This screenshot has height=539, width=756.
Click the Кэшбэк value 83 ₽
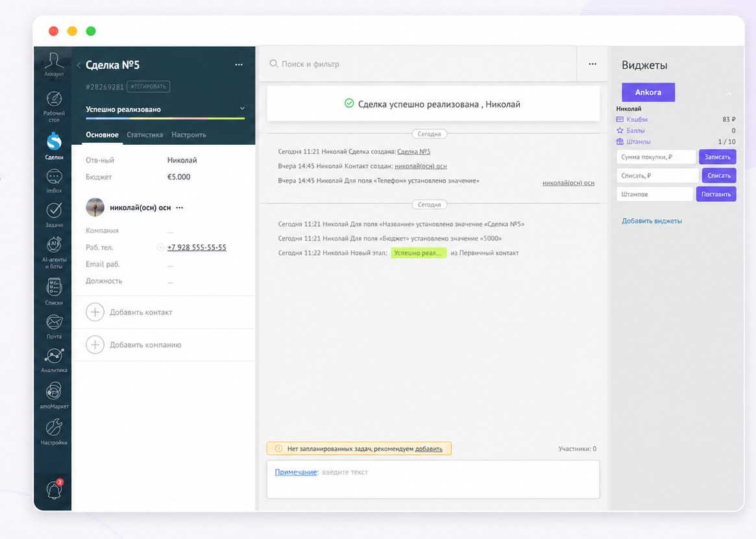pos(729,119)
